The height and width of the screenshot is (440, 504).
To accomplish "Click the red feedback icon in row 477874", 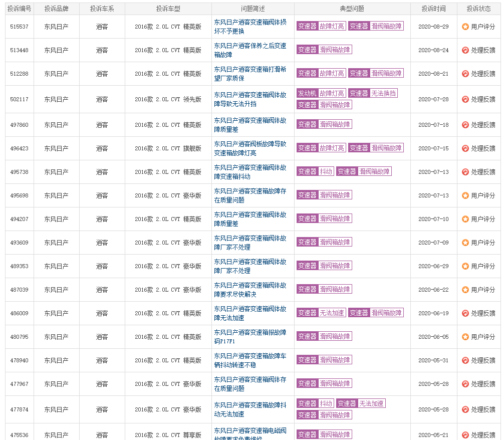I will coord(465,409).
